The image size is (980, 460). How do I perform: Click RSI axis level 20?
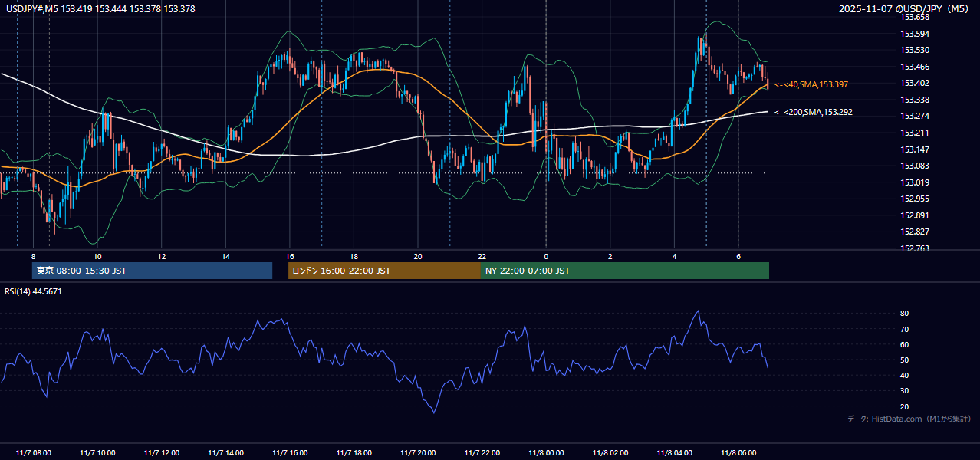click(x=905, y=406)
